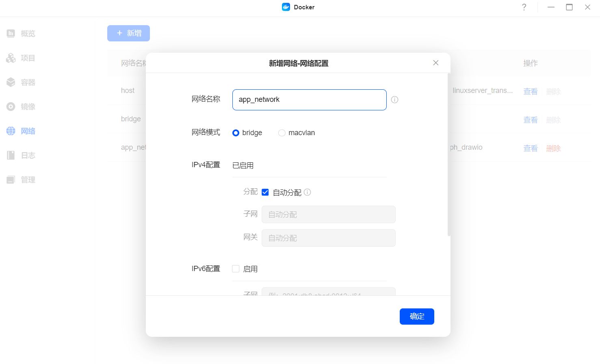This screenshot has width=600, height=364.
Task: Click the dialog's vertical scrollbar
Action: [x=449, y=154]
